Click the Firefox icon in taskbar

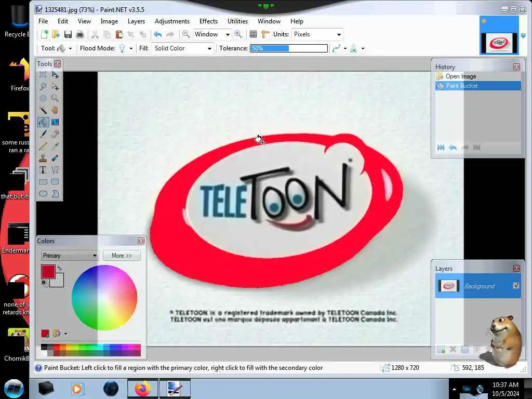(x=142, y=389)
